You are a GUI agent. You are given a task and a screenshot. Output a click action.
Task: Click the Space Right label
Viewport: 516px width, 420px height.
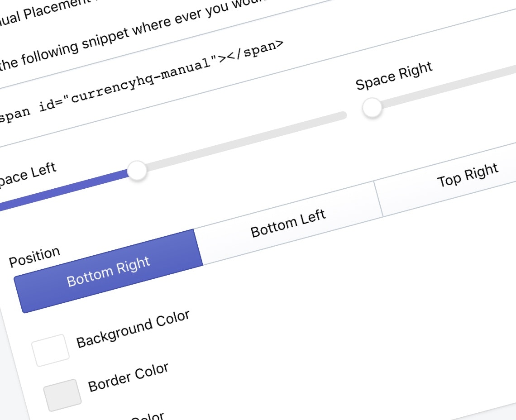[x=394, y=76]
